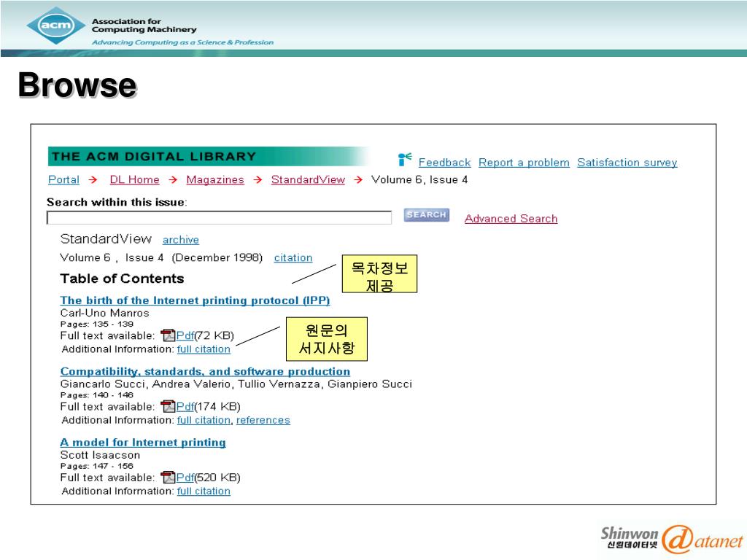Image resolution: width=747 pixels, height=560 pixels.
Task: Open the Feedback link
Action: [x=444, y=163]
